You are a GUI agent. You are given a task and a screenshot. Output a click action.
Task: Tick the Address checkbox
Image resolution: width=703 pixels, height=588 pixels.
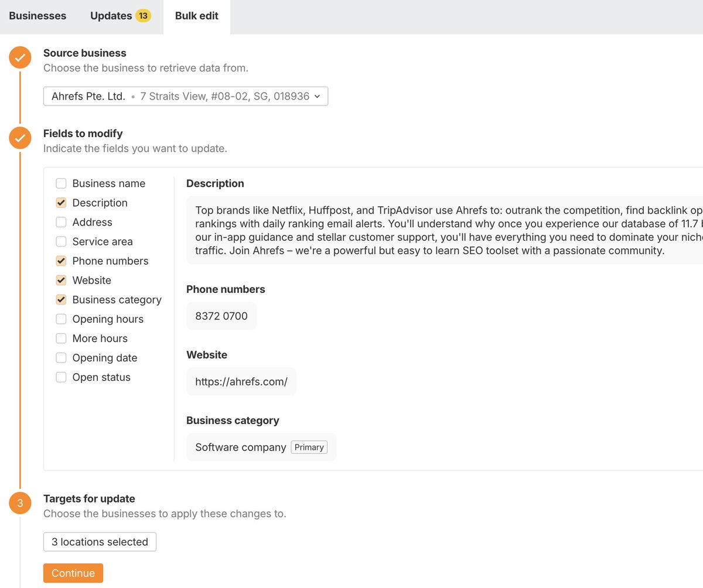[x=61, y=222]
